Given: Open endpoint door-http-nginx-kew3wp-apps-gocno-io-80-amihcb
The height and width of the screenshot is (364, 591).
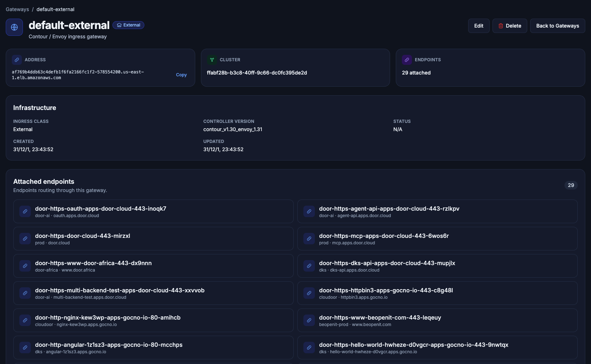Looking at the screenshot, I should 153,320.
